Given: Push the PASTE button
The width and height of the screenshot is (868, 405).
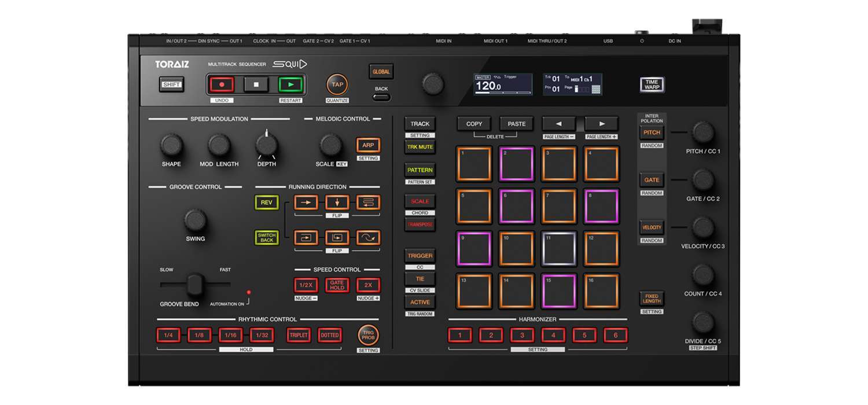Looking at the screenshot, I should click(517, 124).
